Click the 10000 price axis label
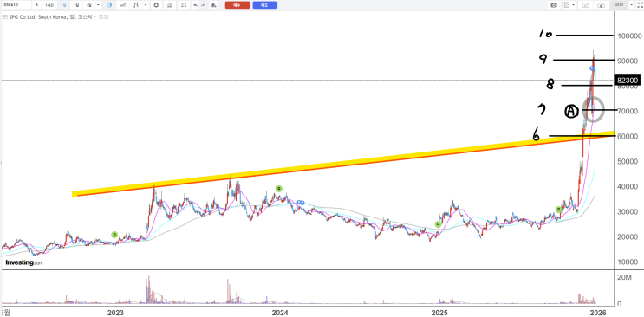644x317 pixels. pyautogui.click(x=628, y=262)
